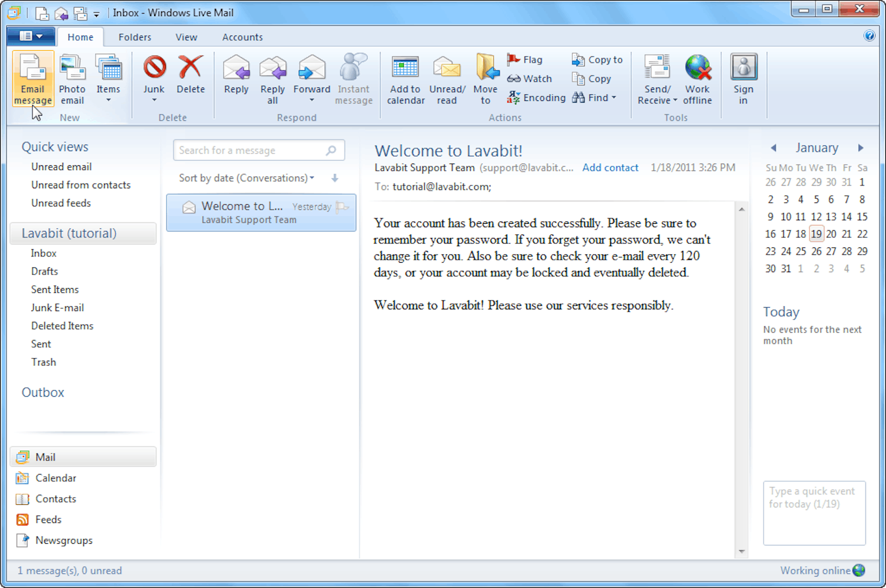Open the View ribbon tab
This screenshot has width=886, height=588.
coord(186,37)
